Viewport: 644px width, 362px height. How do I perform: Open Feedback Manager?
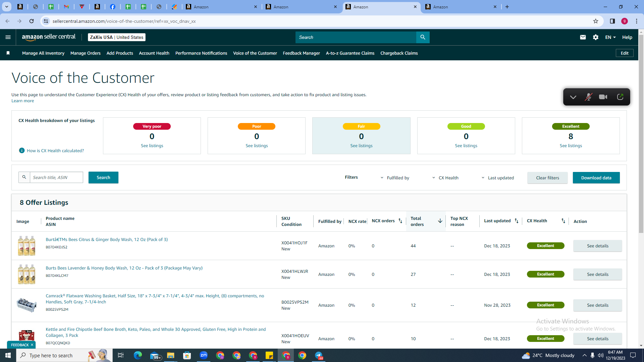click(302, 53)
